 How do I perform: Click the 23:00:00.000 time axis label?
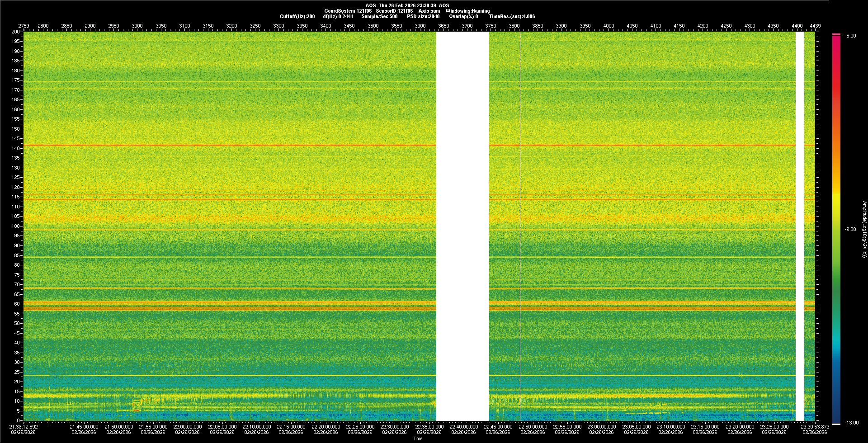[x=601, y=427]
